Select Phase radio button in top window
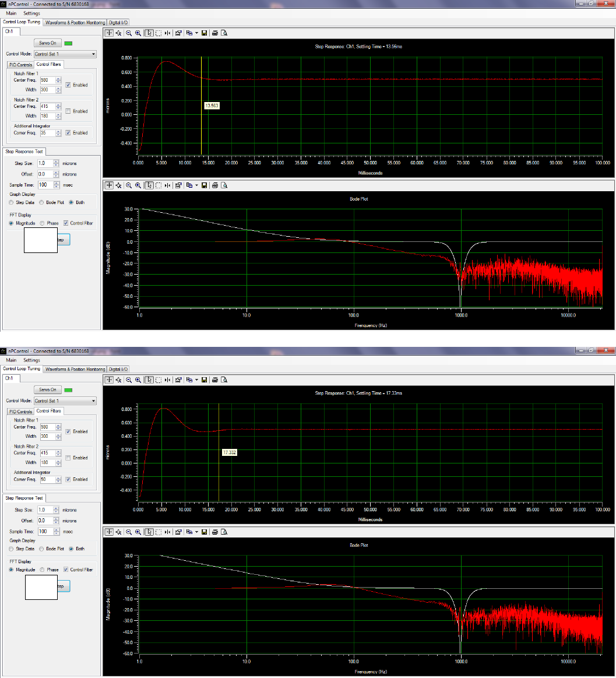The image size is (616, 678). [43, 223]
